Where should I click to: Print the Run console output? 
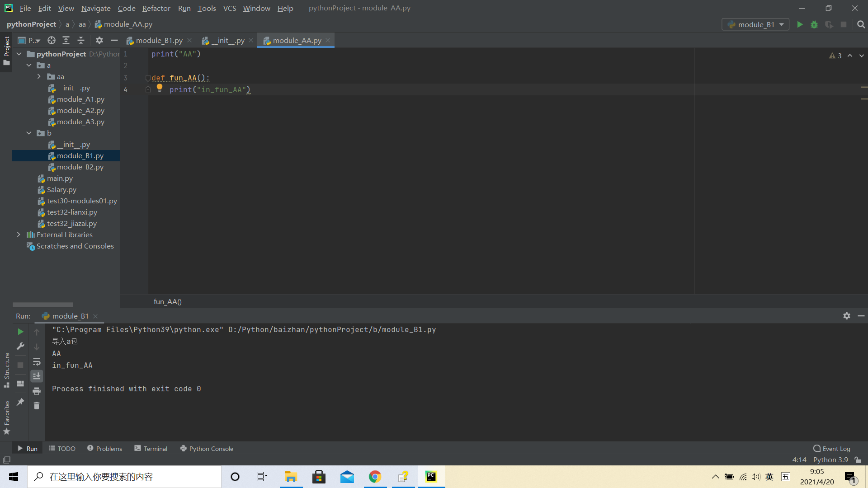37,391
